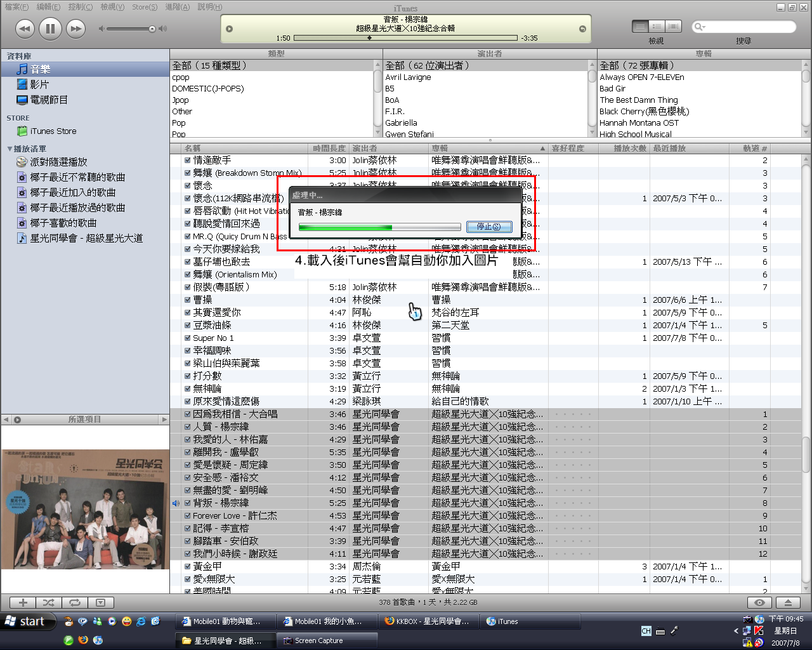Switch to KKBOX - 星光同學會 taskbar window
This screenshot has height=650, width=812.
point(428,621)
